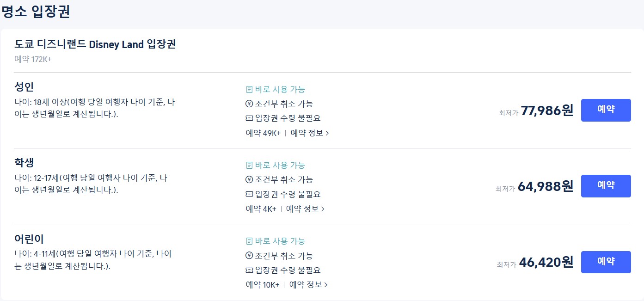This screenshot has height=301, width=644.
Task: Open the 도쿄 디즈니랜드 Disney Land 입장권 title link
Action: [96, 45]
